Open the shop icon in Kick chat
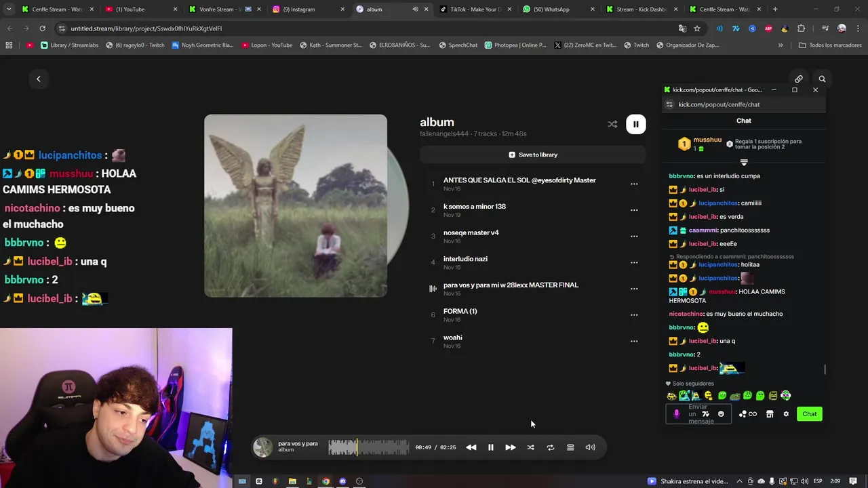Screen dimensions: 868x488 click(x=770, y=414)
